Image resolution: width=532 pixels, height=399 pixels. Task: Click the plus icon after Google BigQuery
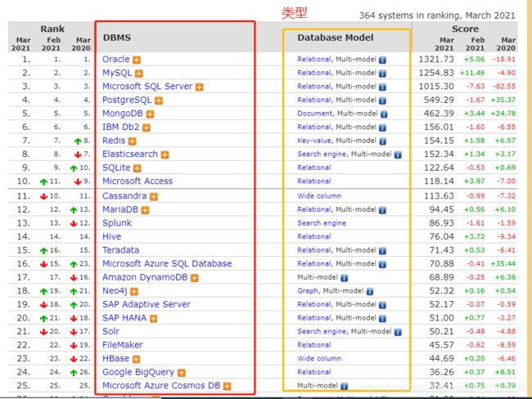pyautogui.click(x=182, y=373)
